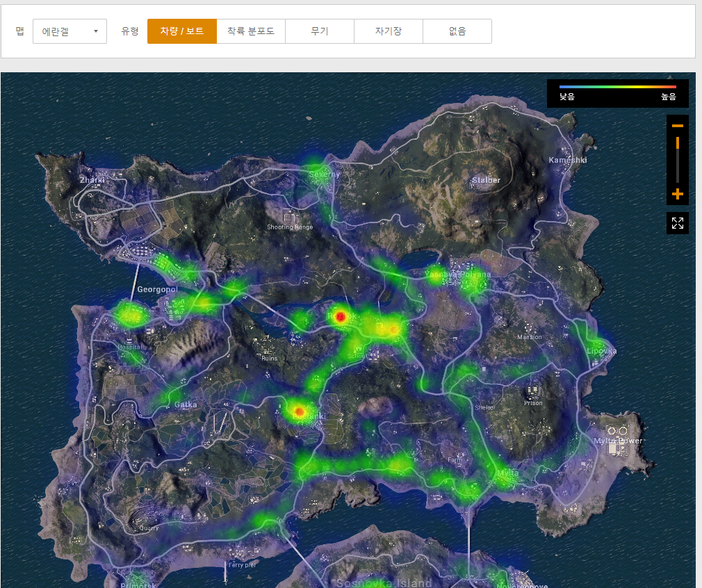Click the heatmap color gradient legend

[617, 87]
